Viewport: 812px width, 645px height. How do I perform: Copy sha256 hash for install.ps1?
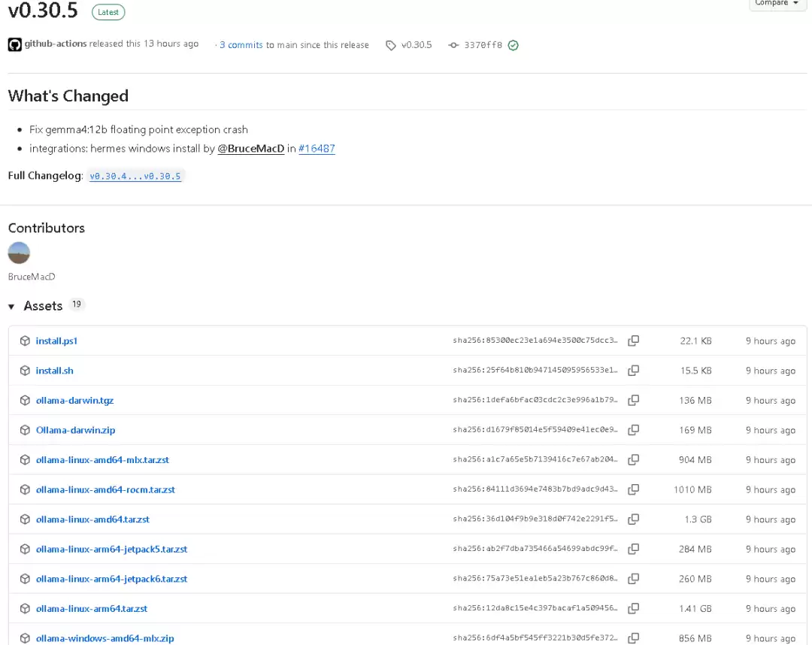(x=633, y=341)
